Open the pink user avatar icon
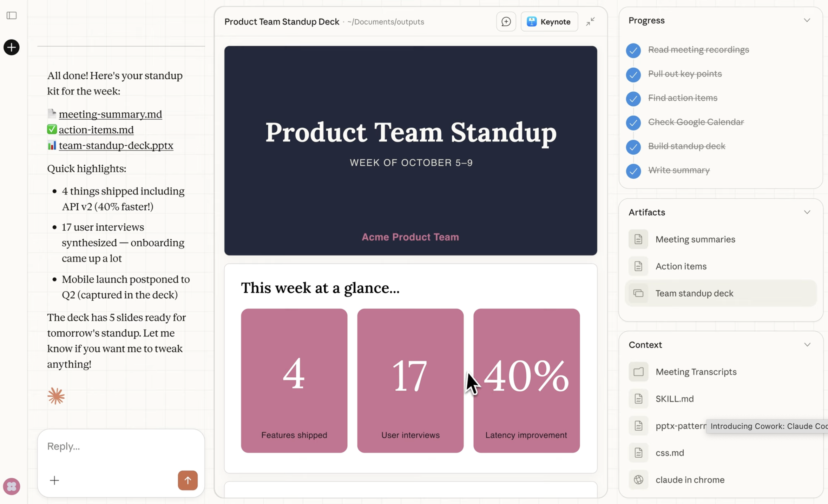This screenshot has height=504, width=828. pos(12,486)
